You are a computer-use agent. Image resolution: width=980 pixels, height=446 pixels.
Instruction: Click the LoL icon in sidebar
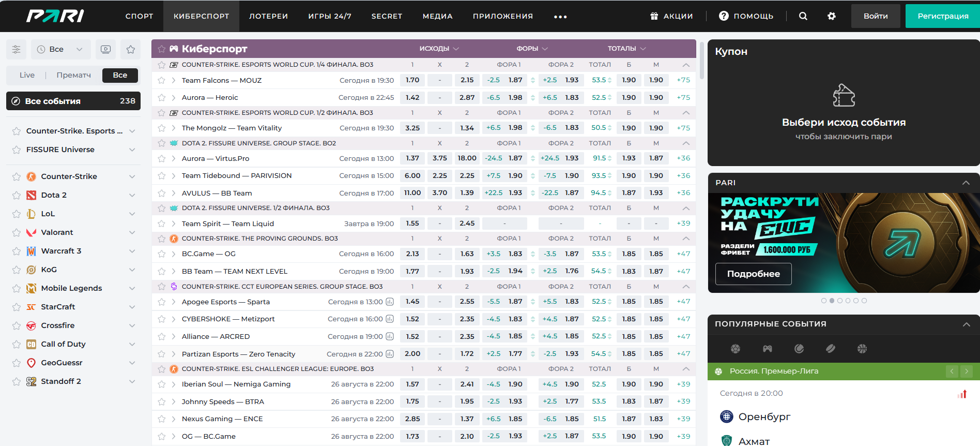pyautogui.click(x=31, y=214)
